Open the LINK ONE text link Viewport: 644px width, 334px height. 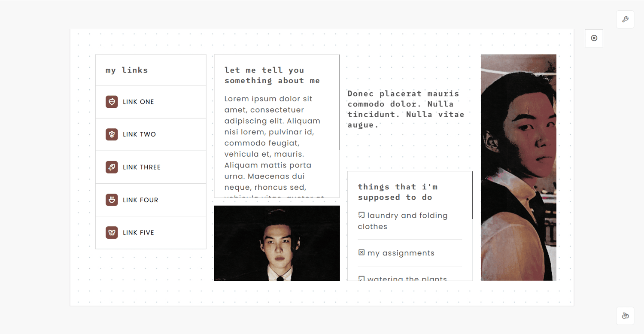(x=138, y=102)
